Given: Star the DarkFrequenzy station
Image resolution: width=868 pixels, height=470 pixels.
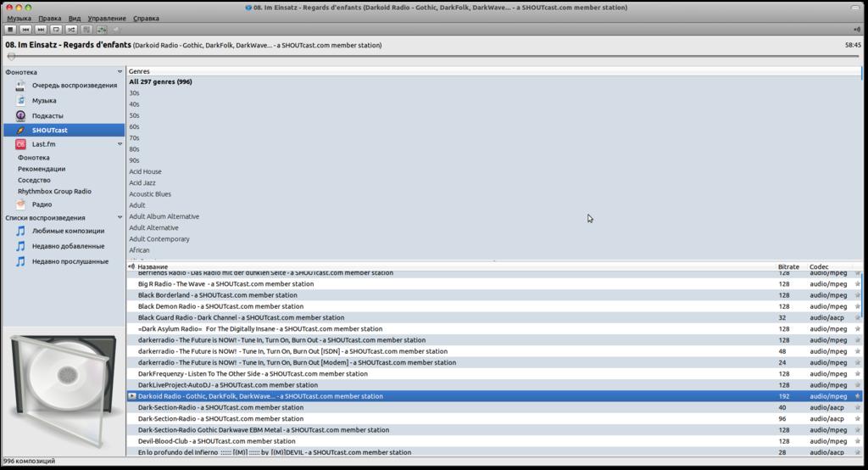Looking at the screenshot, I should click(858, 373).
